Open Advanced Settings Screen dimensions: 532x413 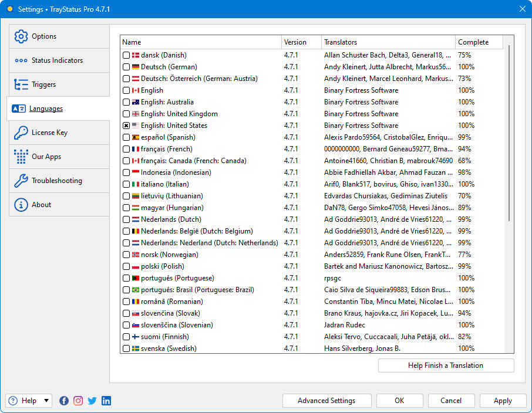327,401
